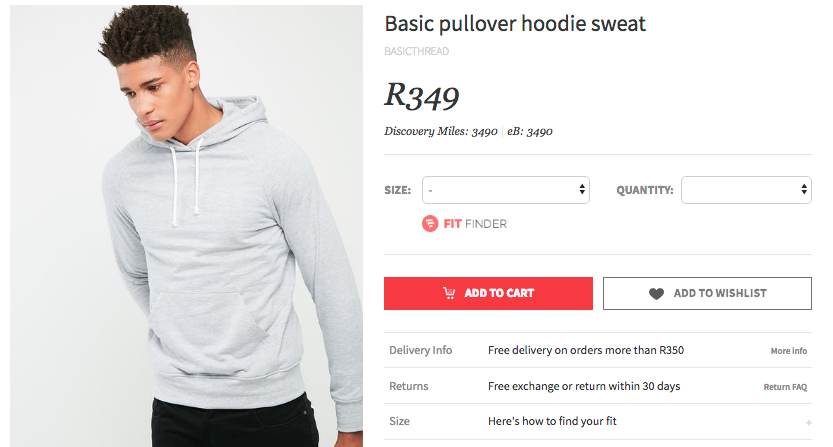Open the Size dropdown

tap(506, 190)
